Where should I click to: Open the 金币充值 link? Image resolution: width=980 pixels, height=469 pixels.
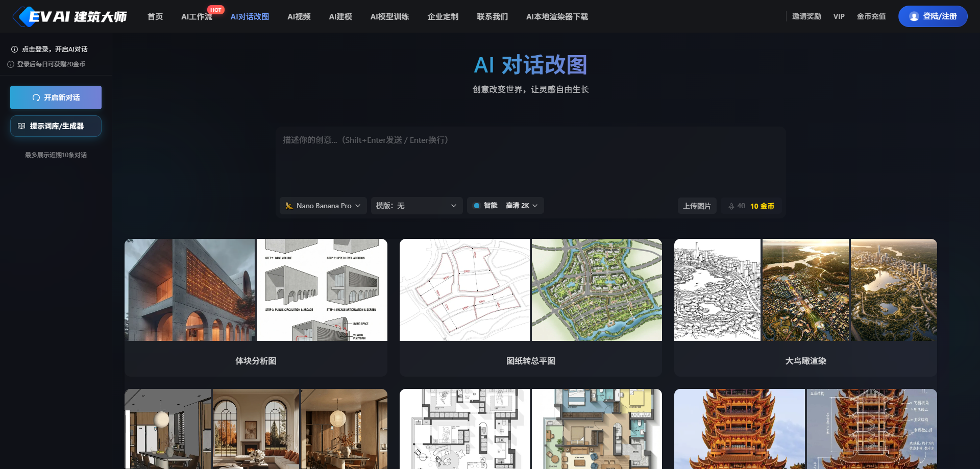click(x=871, y=16)
